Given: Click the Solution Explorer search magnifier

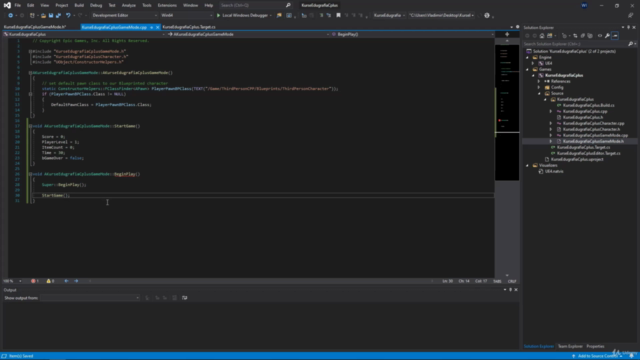Looking at the screenshot, I should (x=630, y=44).
